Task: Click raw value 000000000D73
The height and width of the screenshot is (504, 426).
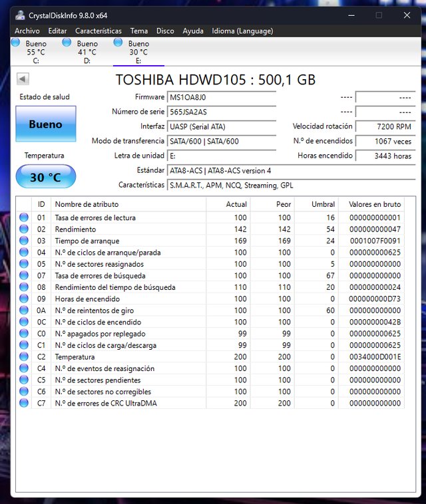Action: (x=375, y=299)
